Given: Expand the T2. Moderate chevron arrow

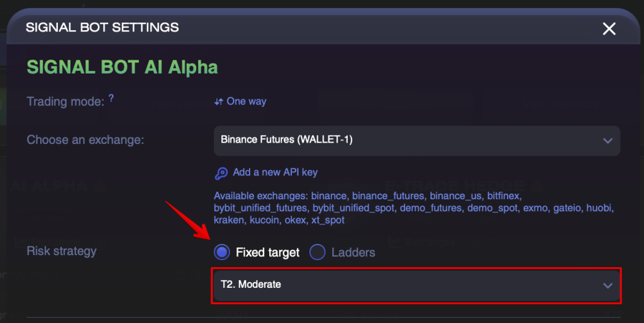Looking at the screenshot, I should 608,286.
